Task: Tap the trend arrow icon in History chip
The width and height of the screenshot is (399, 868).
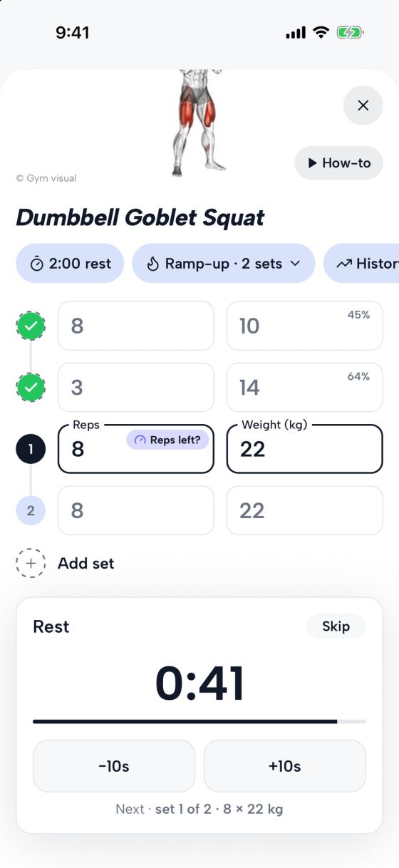Action: pyautogui.click(x=344, y=264)
